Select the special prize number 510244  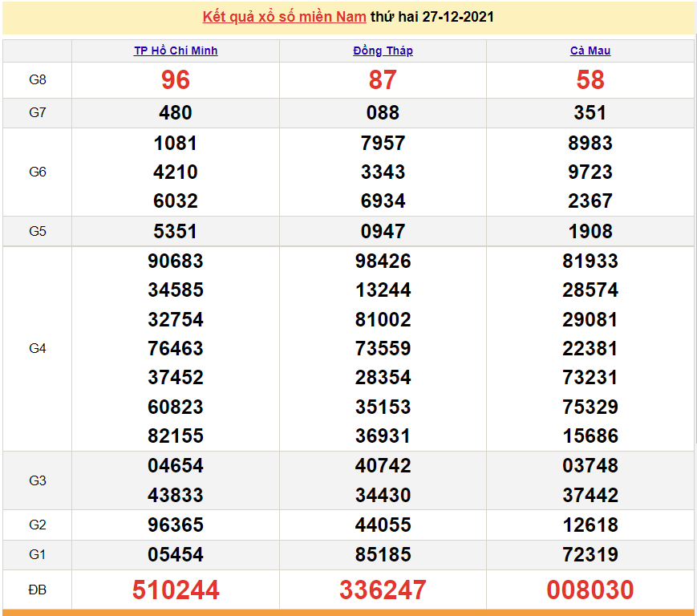point(176,590)
